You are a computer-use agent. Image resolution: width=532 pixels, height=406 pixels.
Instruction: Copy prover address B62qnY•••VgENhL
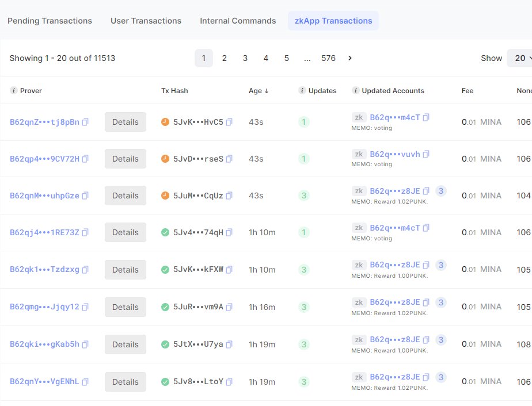click(85, 382)
